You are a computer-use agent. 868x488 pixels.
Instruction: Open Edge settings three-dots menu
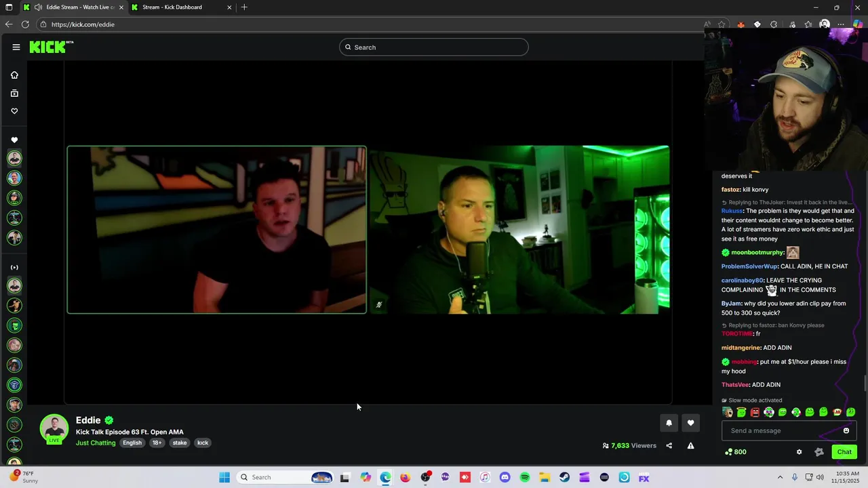pos(841,24)
